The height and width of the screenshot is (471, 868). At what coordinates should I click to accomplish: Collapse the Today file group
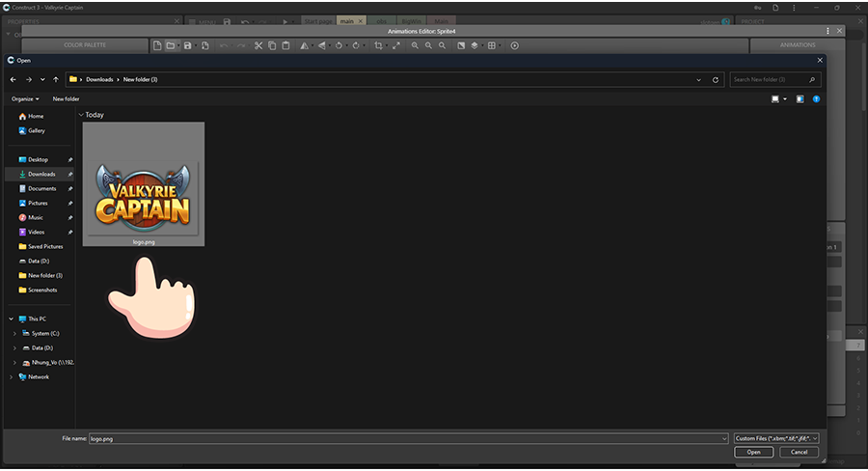point(80,115)
